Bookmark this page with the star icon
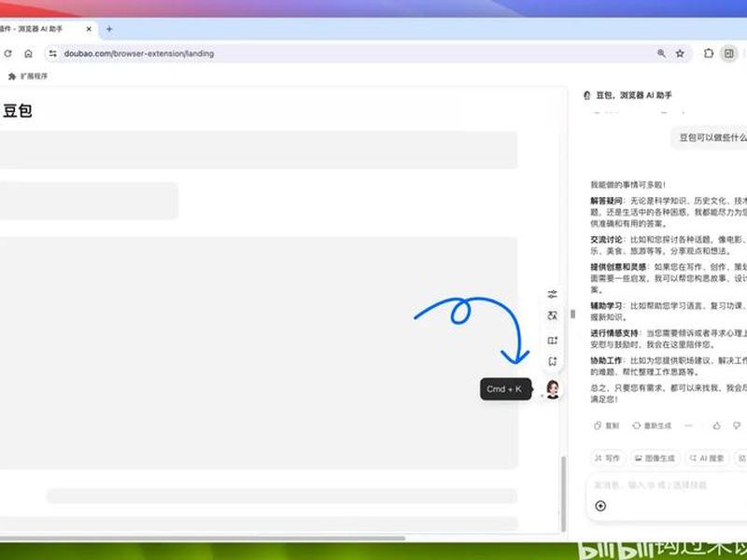The height and width of the screenshot is (560, 747). [680, 53]
